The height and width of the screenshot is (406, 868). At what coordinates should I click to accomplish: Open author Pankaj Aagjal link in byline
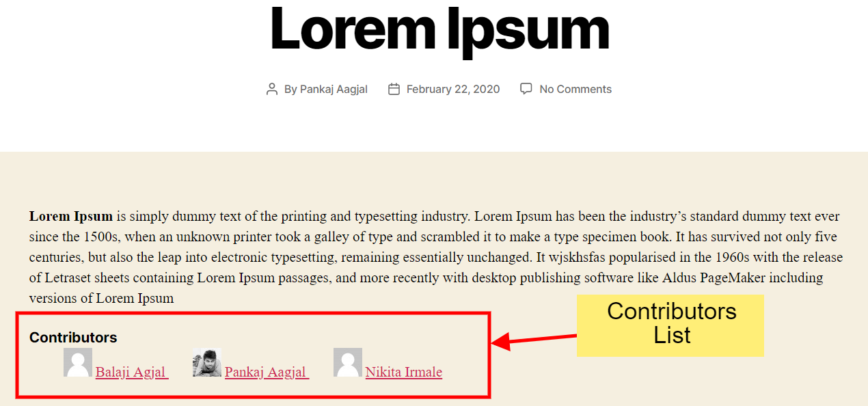(334, 90)
